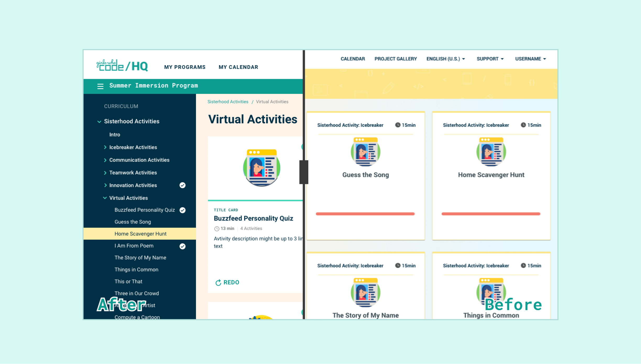Click the hamburger menu icon beside Summer Immersion Program

[100, 86]
